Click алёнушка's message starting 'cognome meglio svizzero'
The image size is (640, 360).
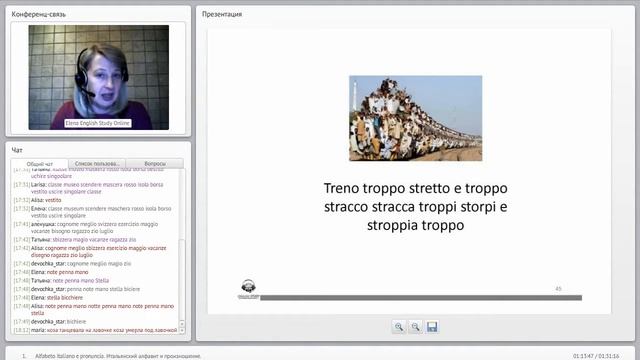(x=94, y=228)
